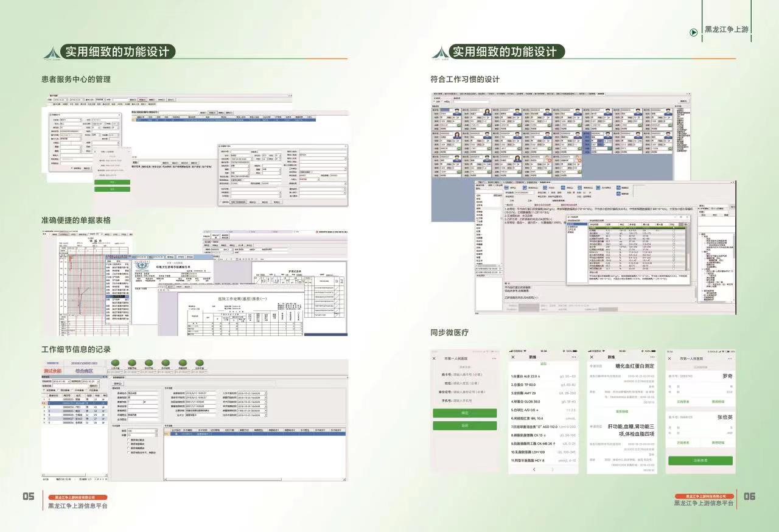Open the 手术开始时间 datetime dropdown
Screen dimensions: 779x532
pyautogui.click(x=266, y=402)
